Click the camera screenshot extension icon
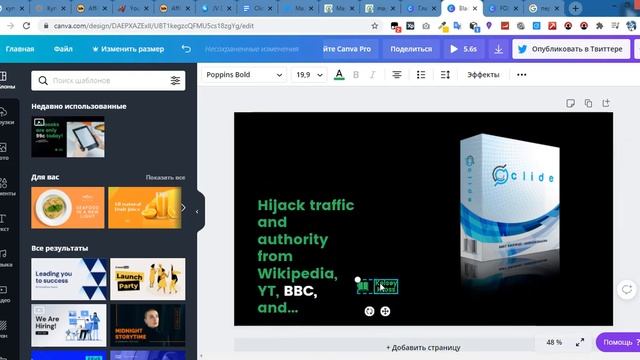This screenshot has width=640, height=360. click(426, 26)
